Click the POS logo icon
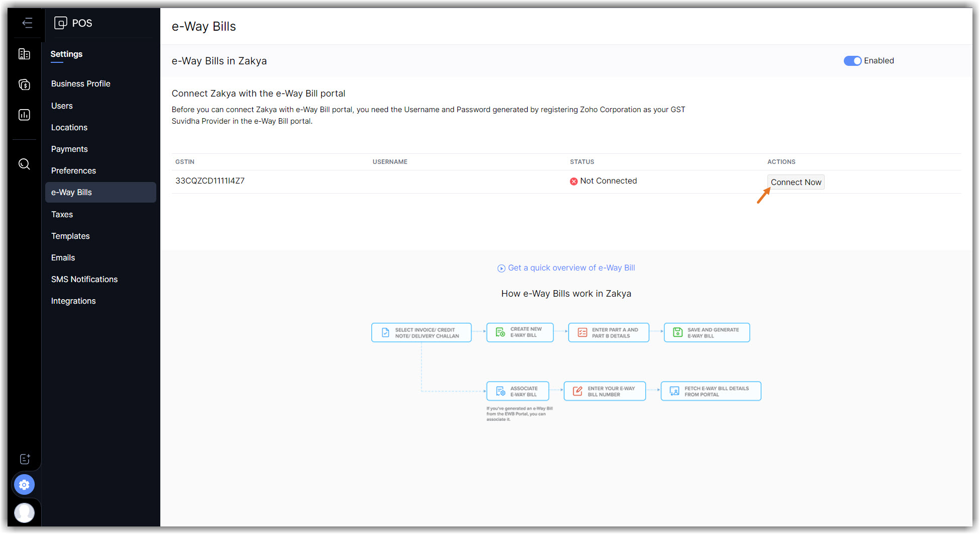 pos(61,23)
